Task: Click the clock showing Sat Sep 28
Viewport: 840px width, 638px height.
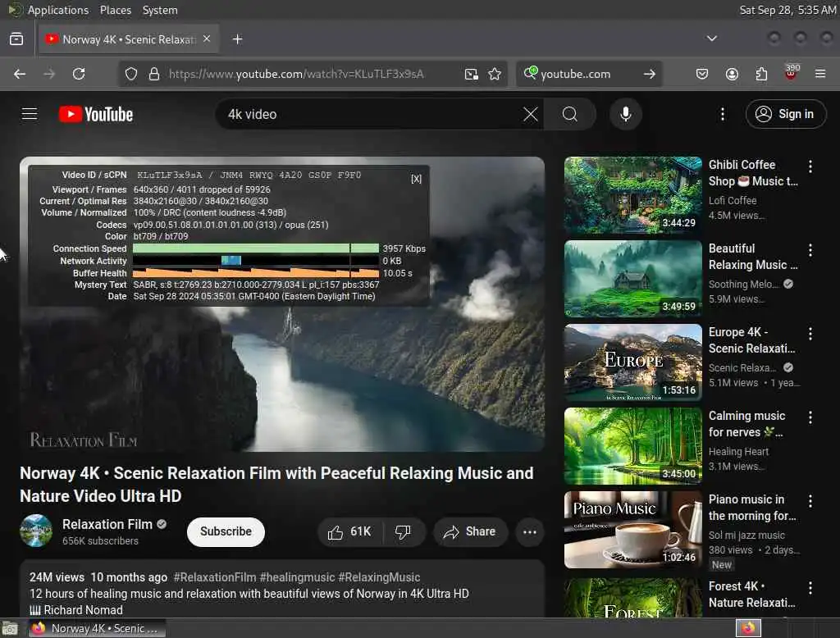Action: pos(787,10)
